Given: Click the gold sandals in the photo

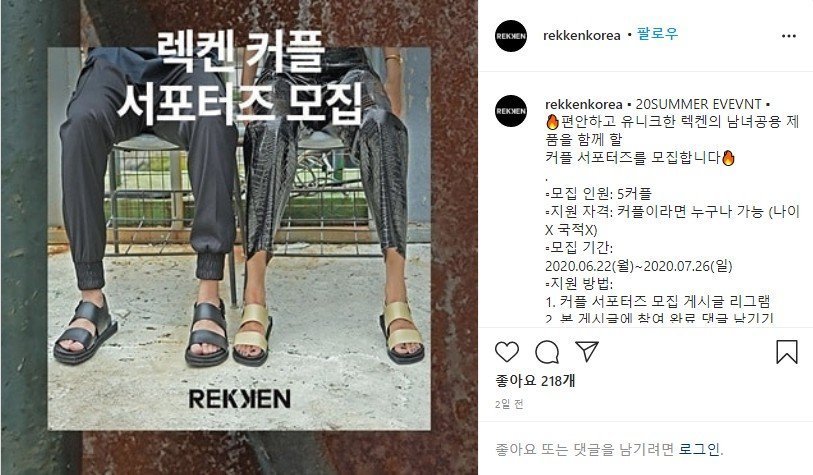Looking at the screenshot, I should pos(328,332).
